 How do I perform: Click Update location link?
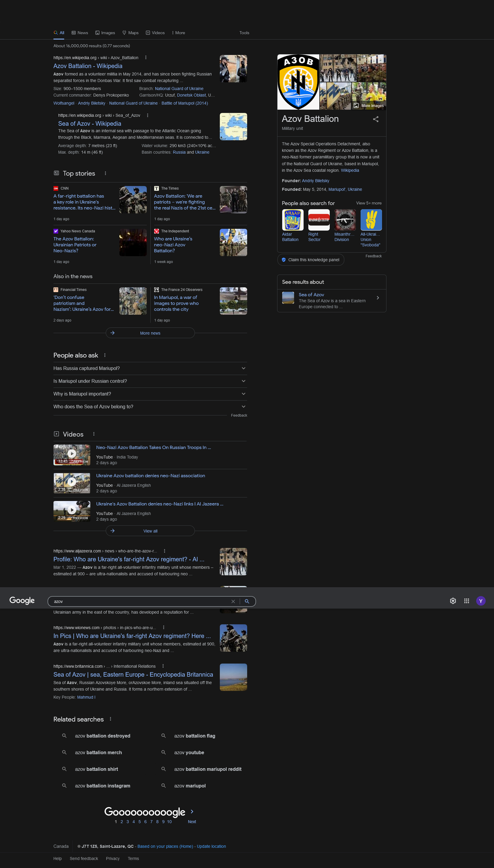212,846
